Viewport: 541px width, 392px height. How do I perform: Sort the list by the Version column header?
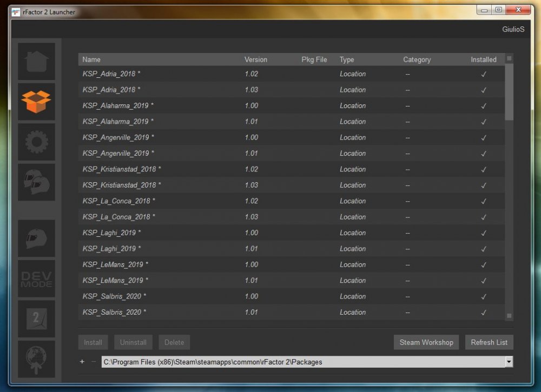[x=256, y=59]
